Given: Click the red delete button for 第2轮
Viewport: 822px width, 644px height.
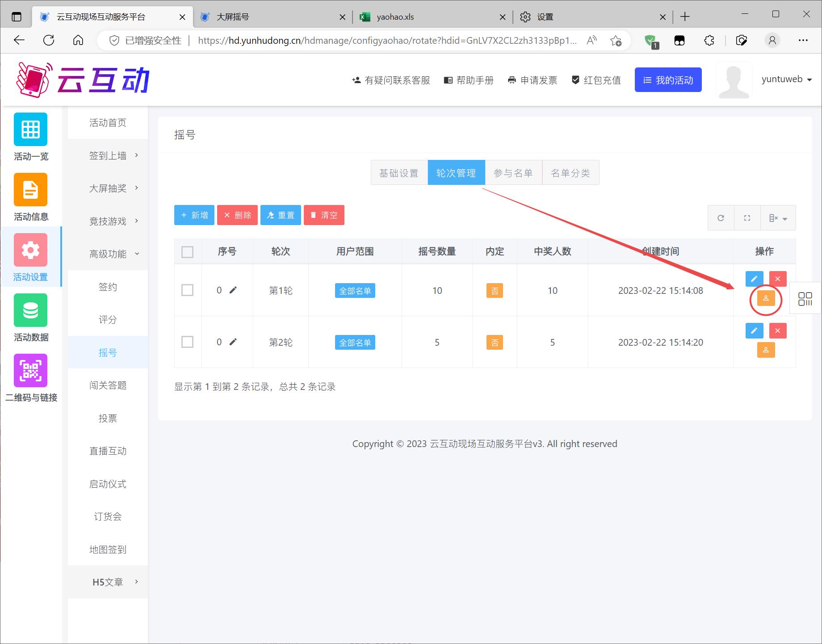Looking at the screenshot, I should (778, 330).
